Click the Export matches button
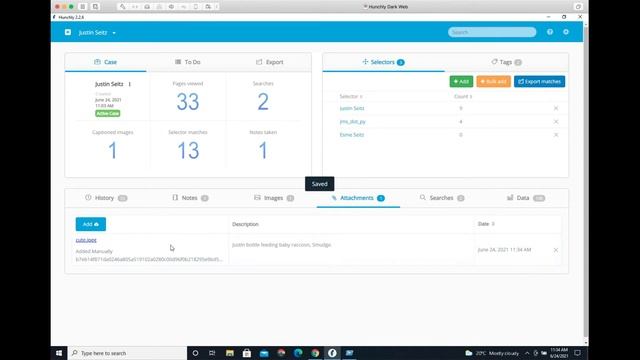The width and height of the screenshot is (640, 360). pyautogui.click(x=540, y=82)
